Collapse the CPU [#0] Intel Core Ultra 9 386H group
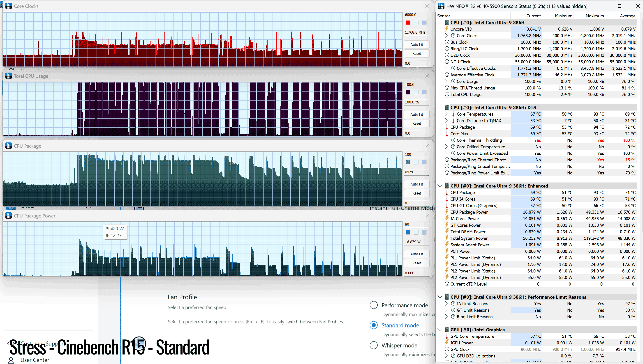Image resolution: width=643 pixels, height=364 pixels. coord(440,23)
